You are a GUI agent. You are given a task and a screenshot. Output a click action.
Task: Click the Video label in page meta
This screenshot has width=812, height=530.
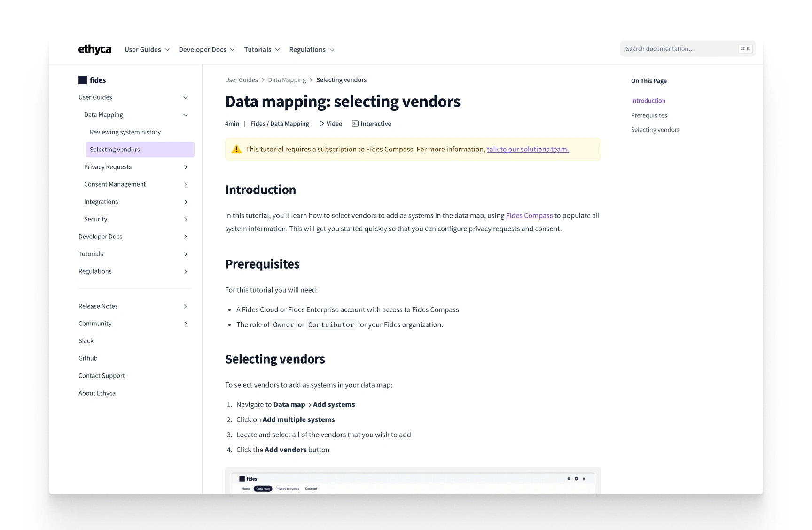(334, 124)
